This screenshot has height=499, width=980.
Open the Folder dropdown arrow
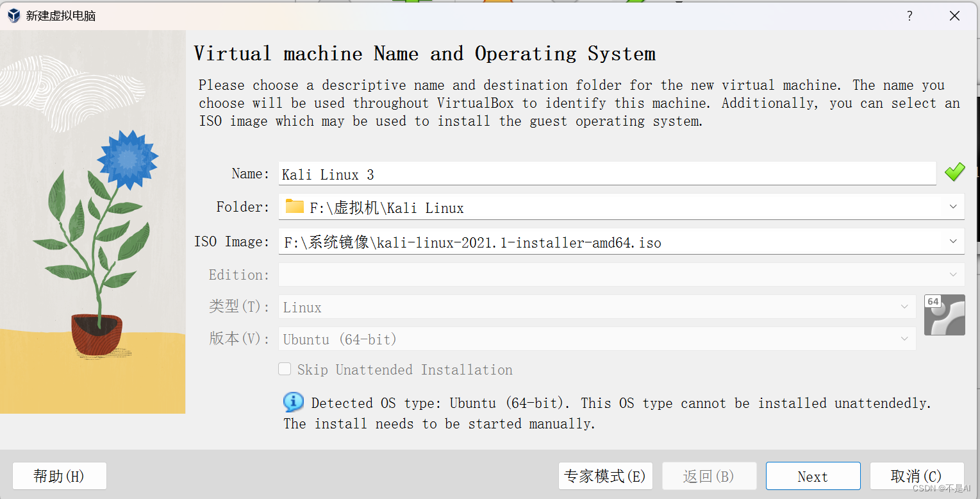click(952, 207)
